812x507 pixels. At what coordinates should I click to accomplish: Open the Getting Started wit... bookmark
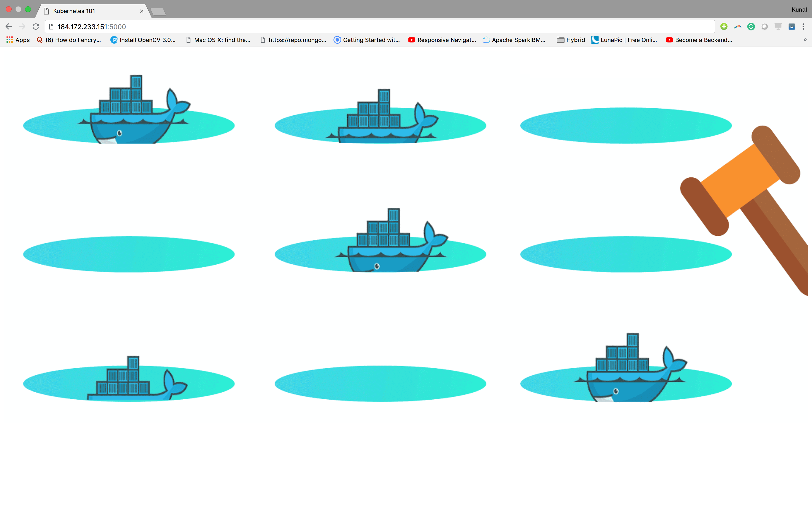point(367,40)
